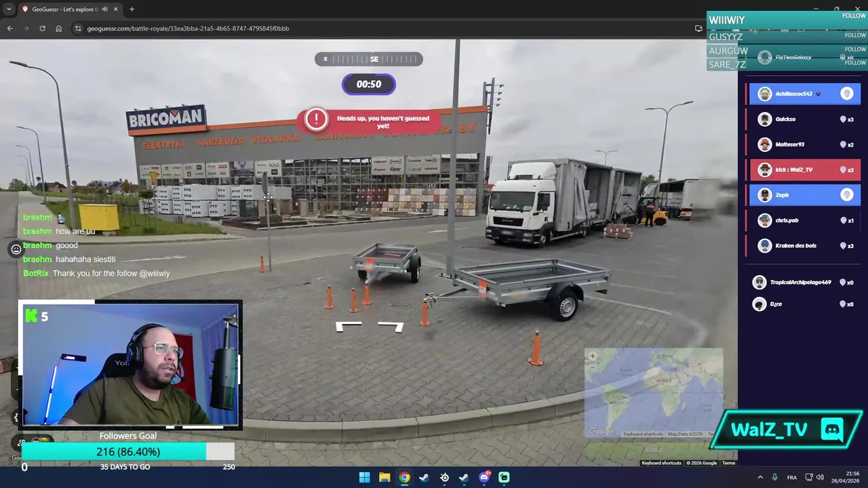Mute the GeoGuessr tab audio icon
This screenshot has height=488, width=868.
(104, 9)
